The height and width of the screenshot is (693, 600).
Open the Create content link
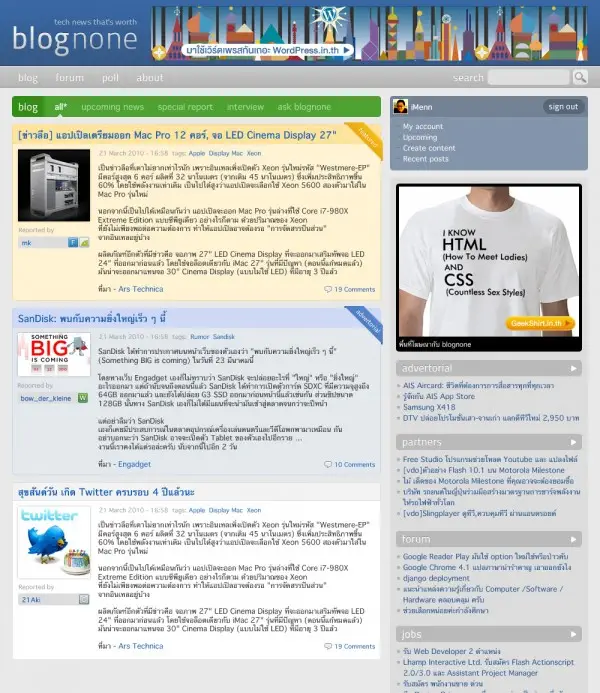(x=429, y=148)
